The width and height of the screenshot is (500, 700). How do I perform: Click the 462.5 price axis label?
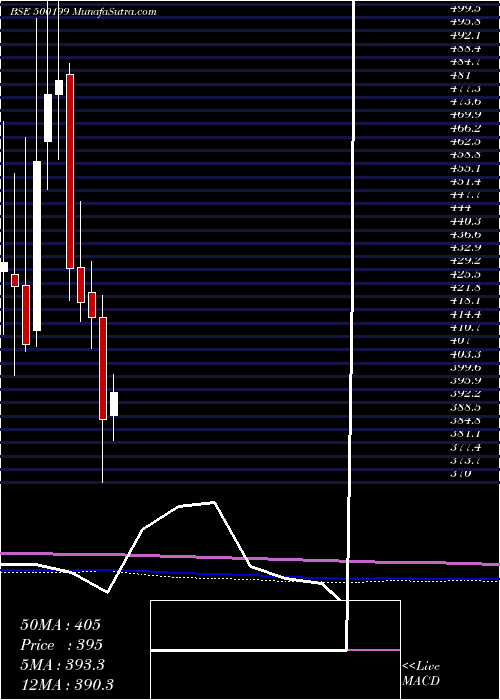(x=465, y=142)
